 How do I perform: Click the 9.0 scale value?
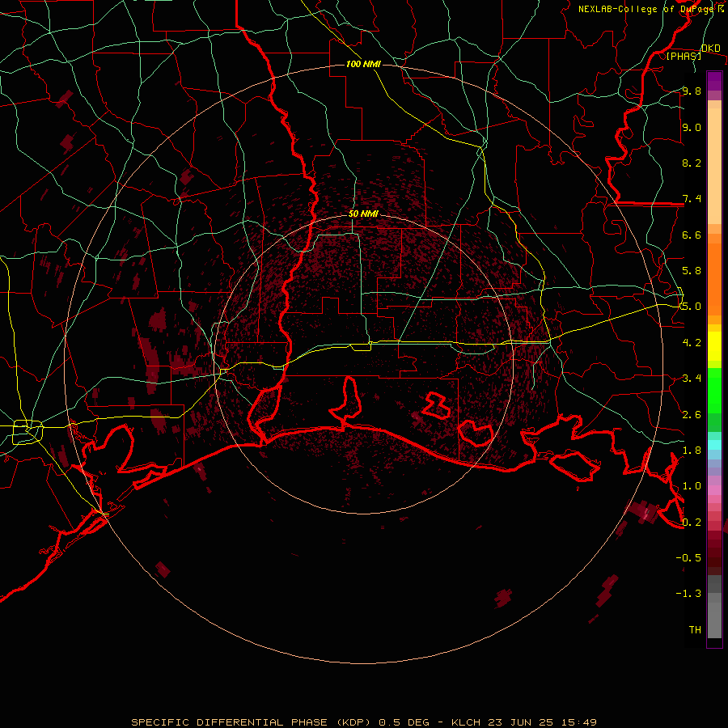pyautogui.click(x=692, y=127)
